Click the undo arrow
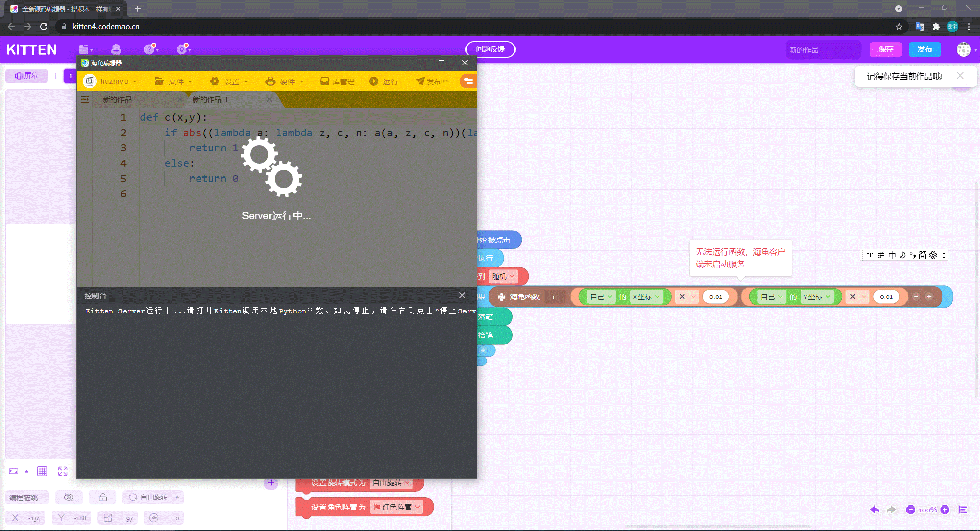The image size is (980, 531). click(x=875, y=510)
